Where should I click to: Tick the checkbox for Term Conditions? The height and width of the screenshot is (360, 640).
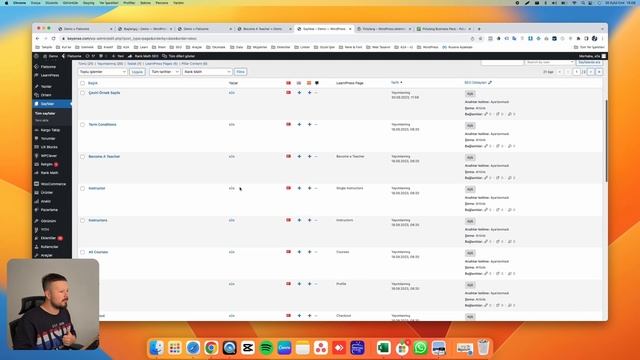[x=82, y=125]
